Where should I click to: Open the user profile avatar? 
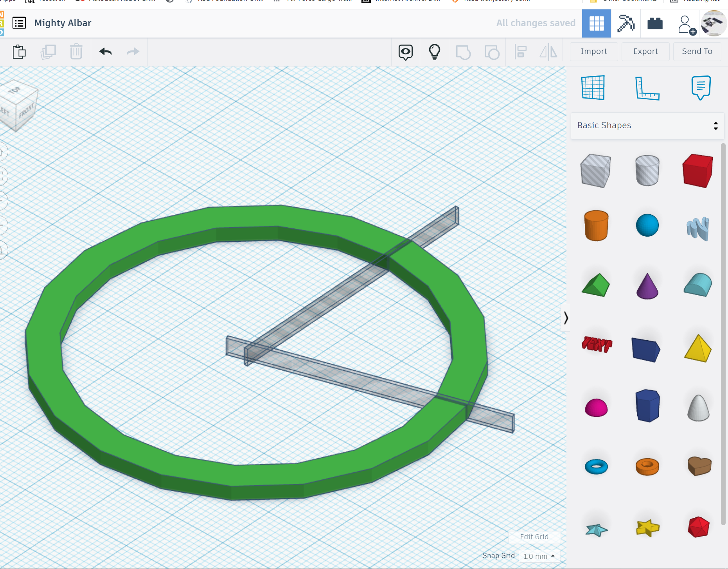coord(714,23)
